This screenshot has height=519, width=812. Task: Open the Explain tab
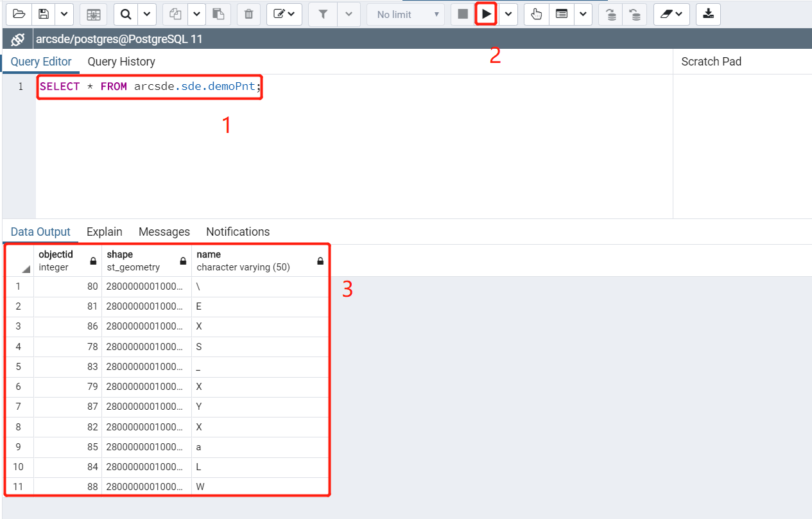click(x=105, y=232)
